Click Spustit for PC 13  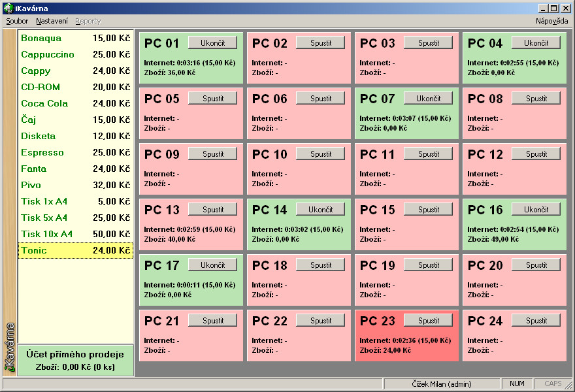213,209
